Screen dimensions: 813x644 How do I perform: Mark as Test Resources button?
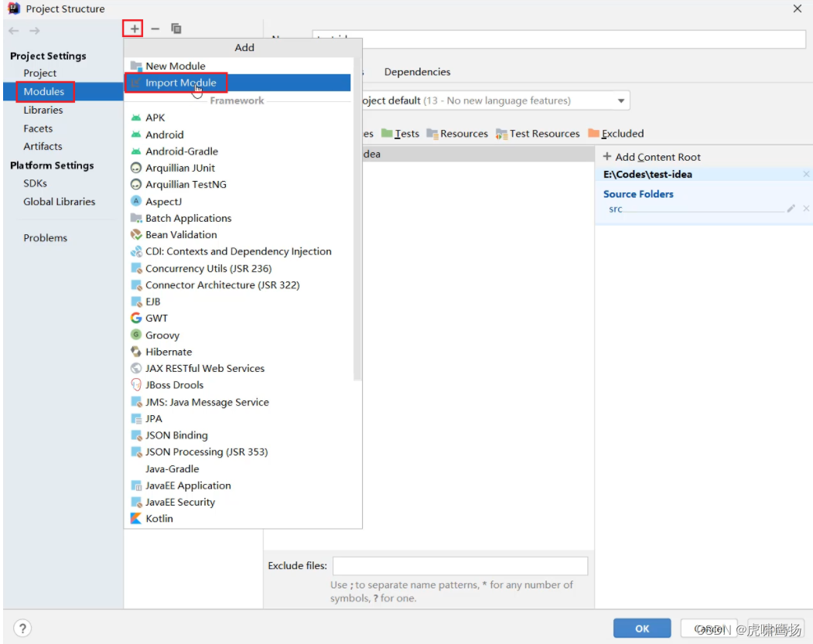[x=538, y=133]
